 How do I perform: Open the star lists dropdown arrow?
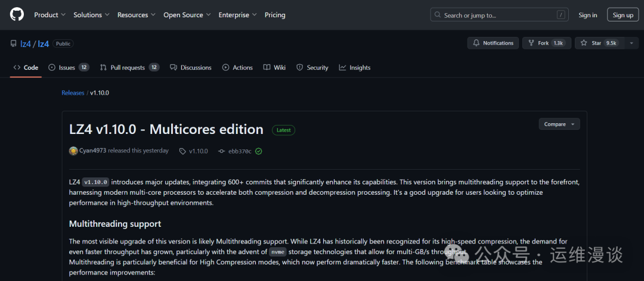631,43
